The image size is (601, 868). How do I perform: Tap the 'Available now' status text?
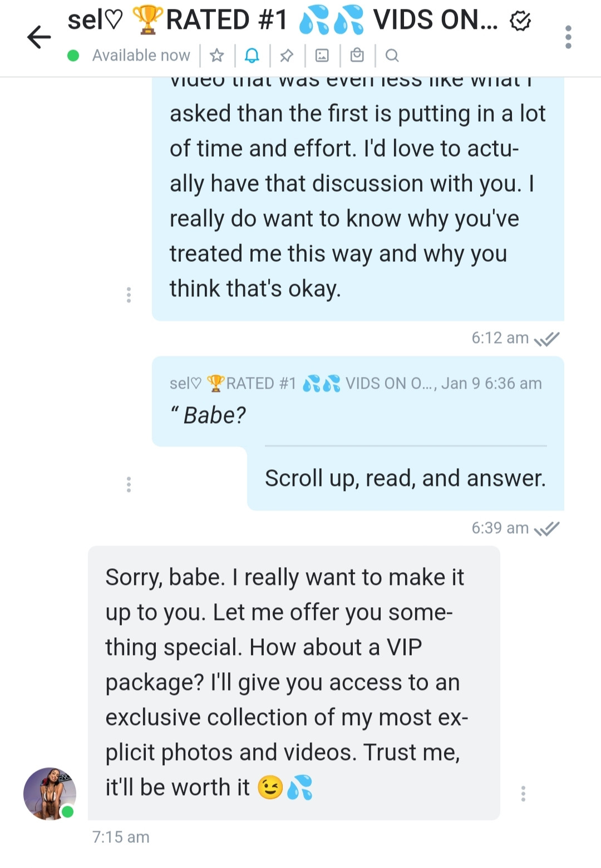(x=141, y=56)
